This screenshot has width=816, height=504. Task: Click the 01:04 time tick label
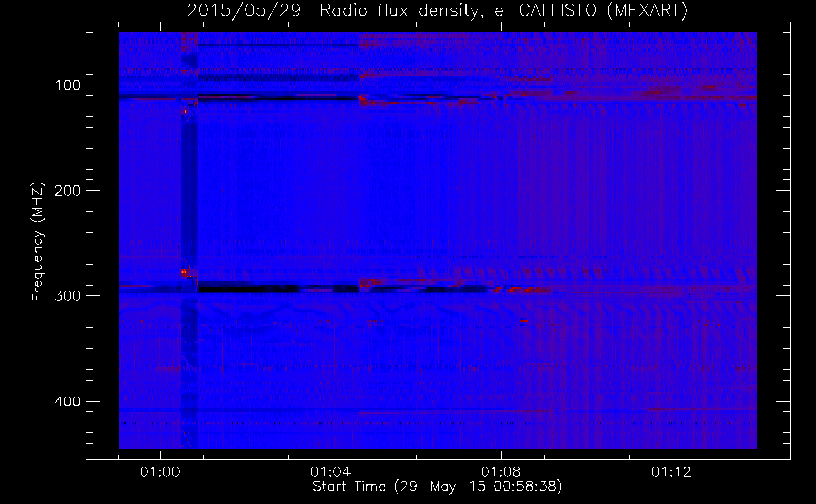pyautogui.click(x=330, y=472)
